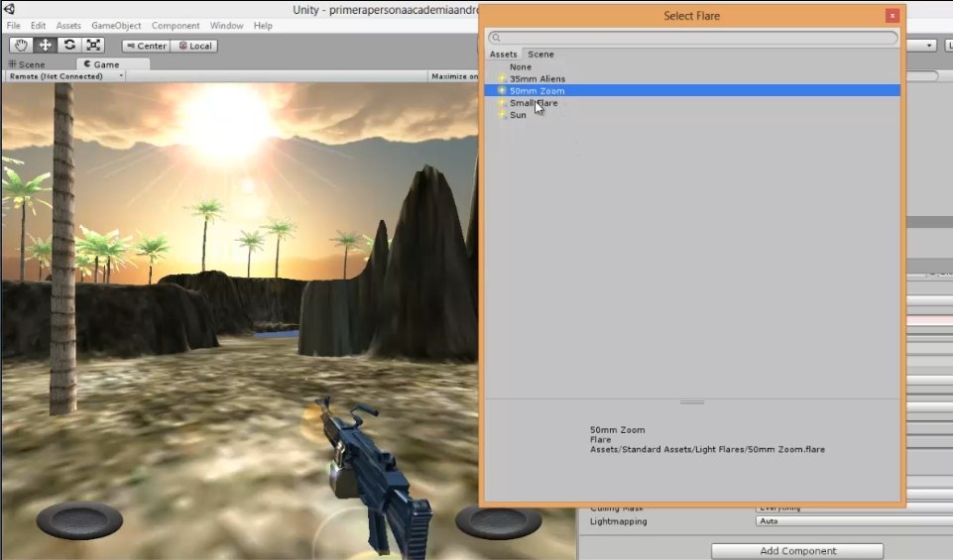Click the flare icon beside 35mm Aliens
Viewport: 953px width, 560px height.
pos(502,79)
